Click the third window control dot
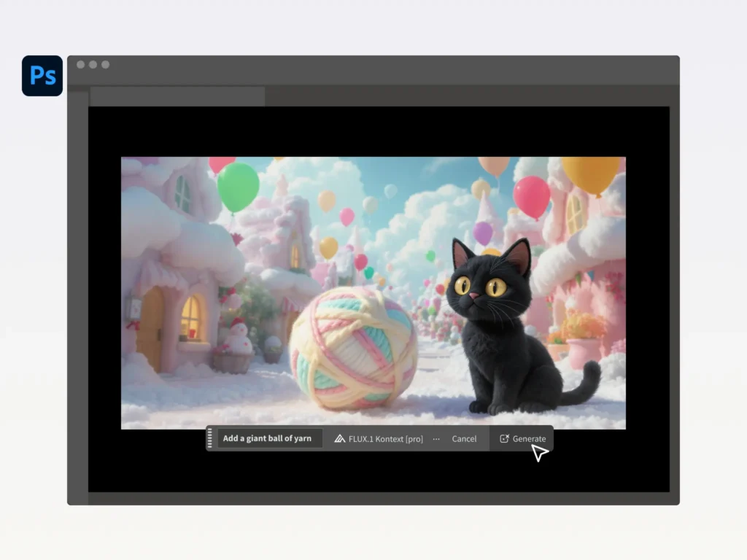This screenshot has height=560, width=747. (105, 65)
